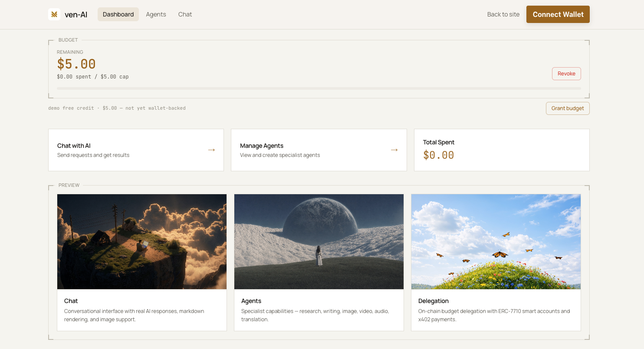Open the Manage Agents card
The width and height of the screenshot is (644, 349).
click(319, 150)
